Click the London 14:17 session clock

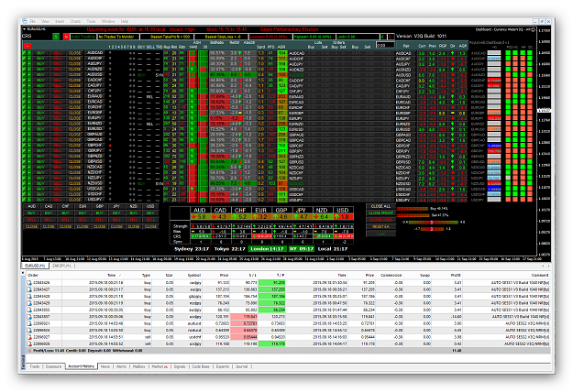click(267, 249)
